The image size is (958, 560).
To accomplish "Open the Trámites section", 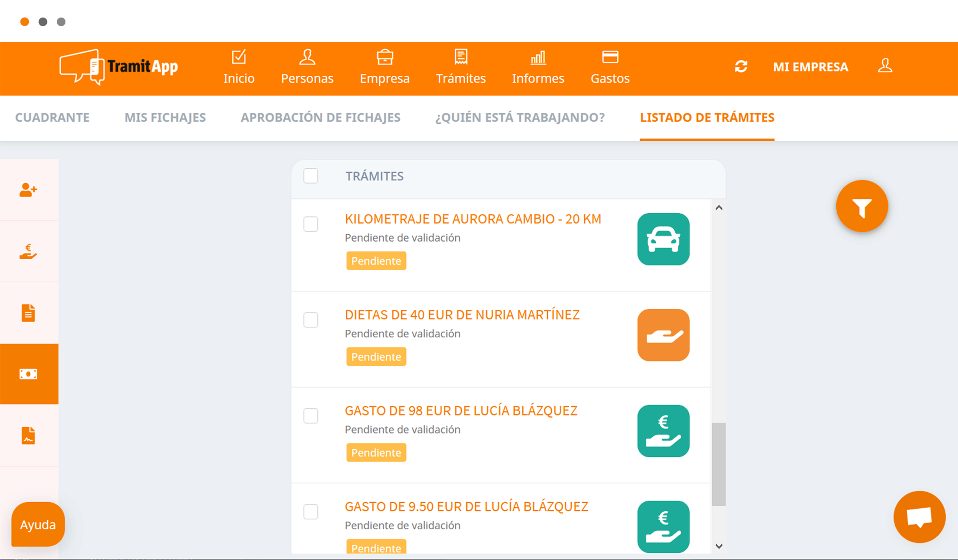I will click(x=461, y=67).
